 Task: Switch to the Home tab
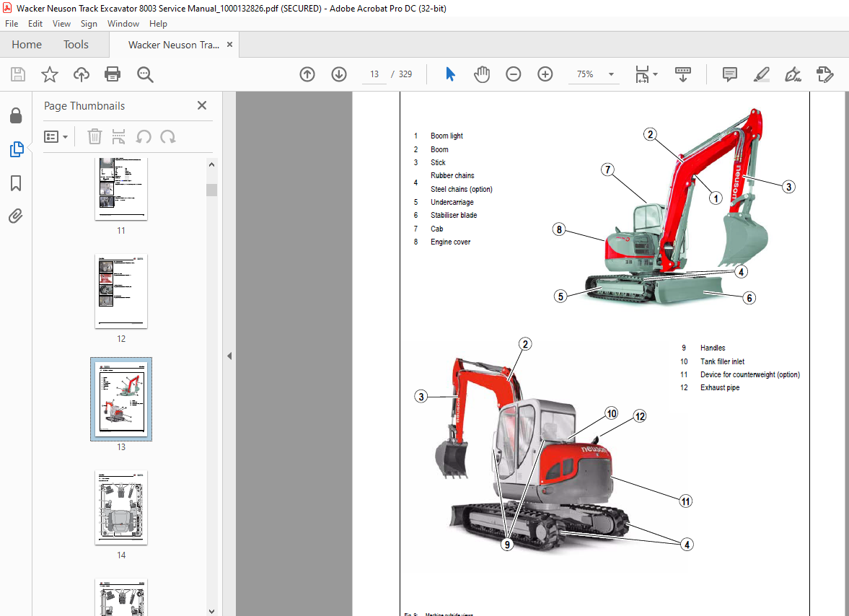(x=27, y=45)
